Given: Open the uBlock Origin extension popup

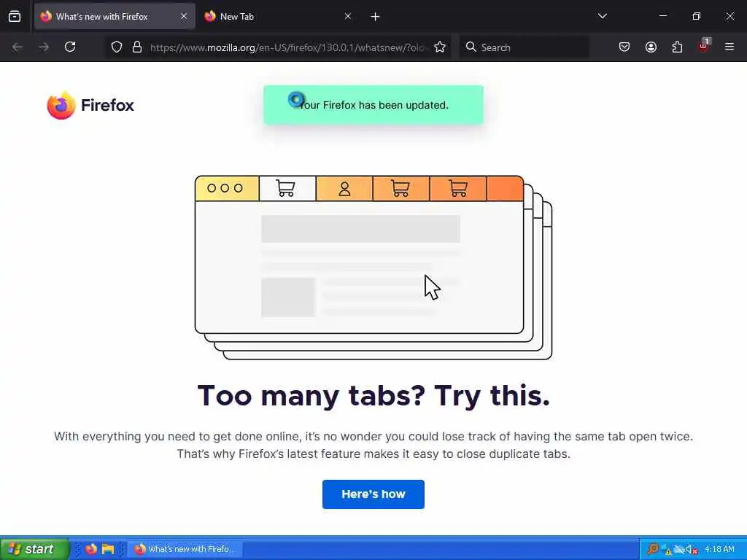Looking at the screenshot, I should (x=704, y=46).
